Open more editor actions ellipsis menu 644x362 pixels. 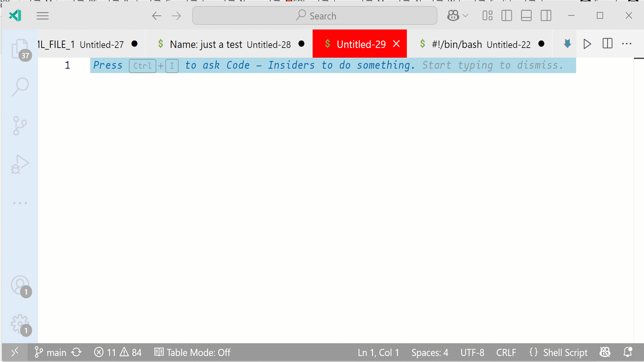(627, 44)
